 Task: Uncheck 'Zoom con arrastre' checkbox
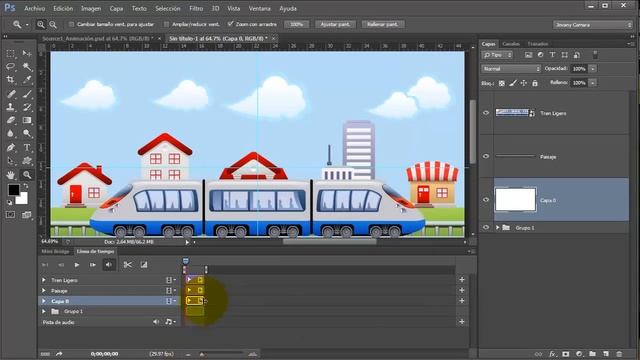231,24
